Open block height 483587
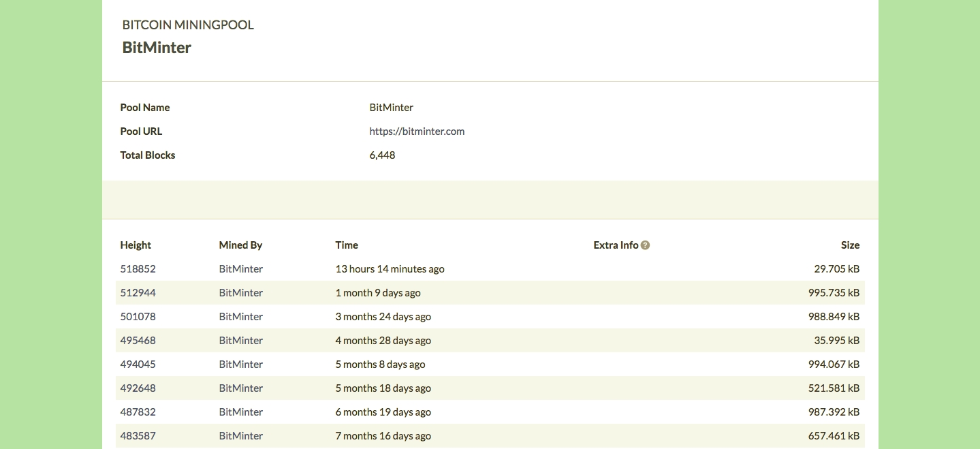The width and height of the screenshot is (980, 449). [138, 436]
